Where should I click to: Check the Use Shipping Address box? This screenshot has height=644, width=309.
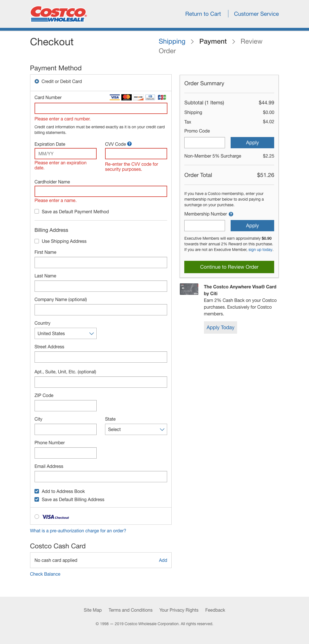pos(37,241)
